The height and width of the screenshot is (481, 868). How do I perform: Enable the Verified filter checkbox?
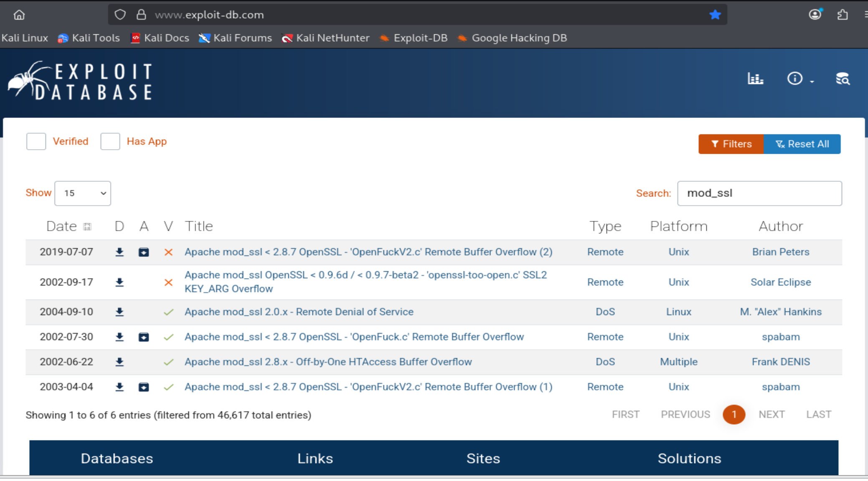click(36, 141)
